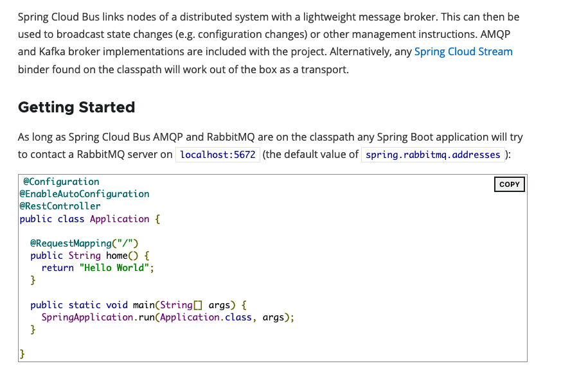Click the @RequestMapping("/") line
Screen dimensions: 588x375
tap(84, 243)
